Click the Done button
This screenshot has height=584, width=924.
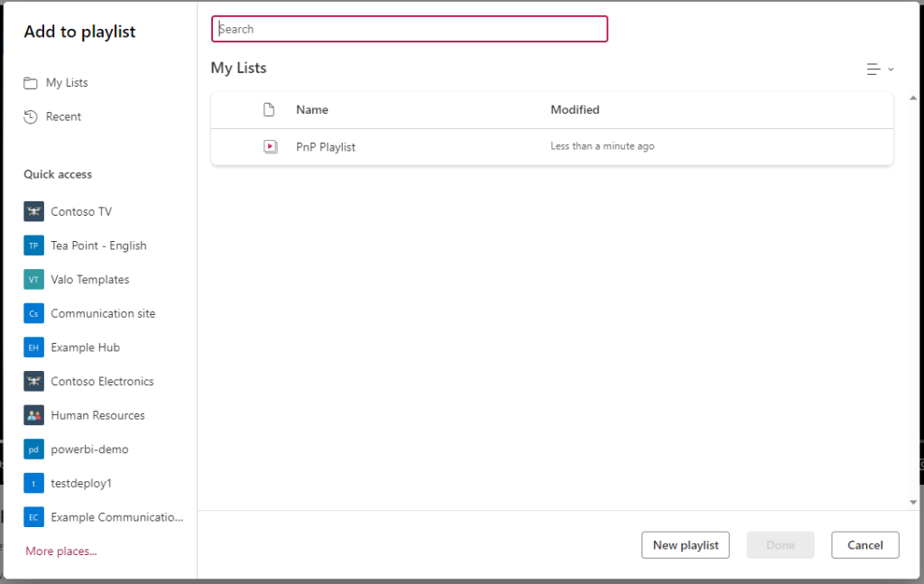pos(781,545)
